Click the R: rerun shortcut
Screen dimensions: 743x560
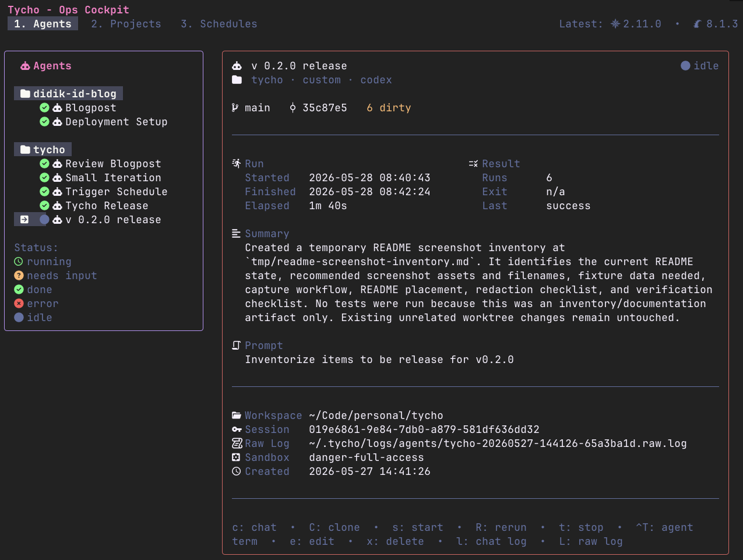tap(501, 527)
